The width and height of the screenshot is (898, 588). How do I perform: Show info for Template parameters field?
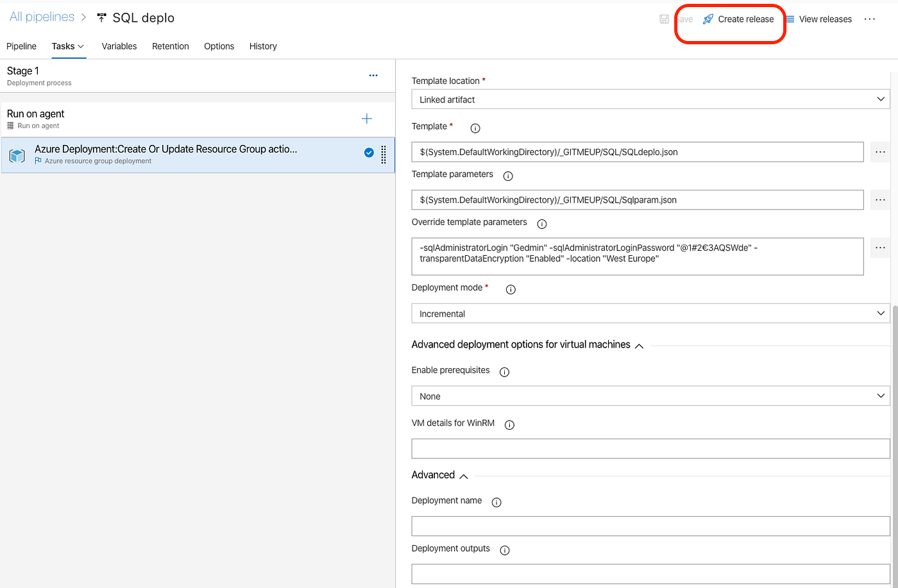508,176
